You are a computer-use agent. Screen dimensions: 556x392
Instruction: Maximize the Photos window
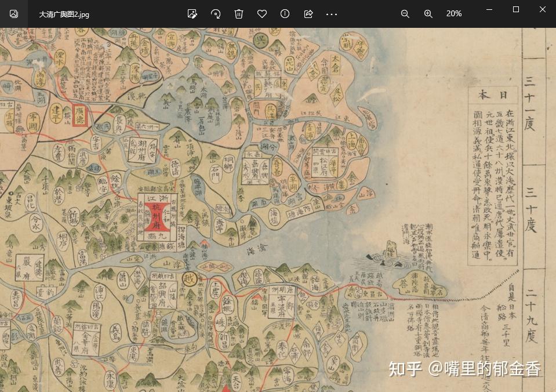[x=516, y=10]
